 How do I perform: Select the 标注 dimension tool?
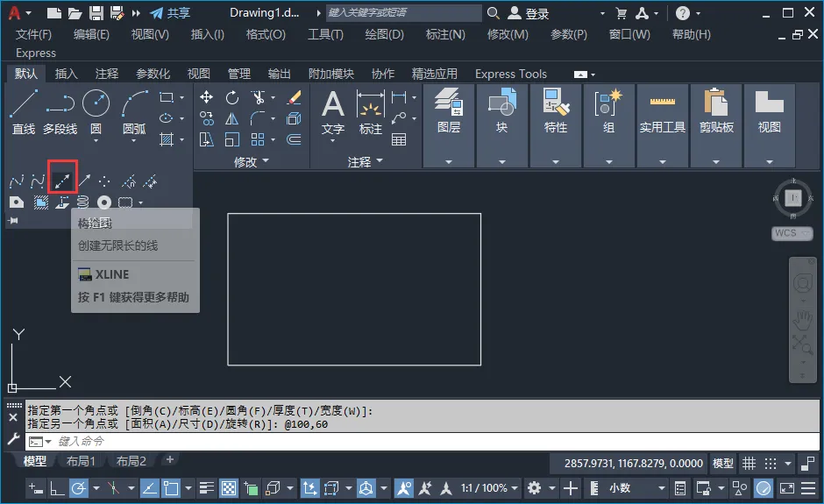click(371, 113)
